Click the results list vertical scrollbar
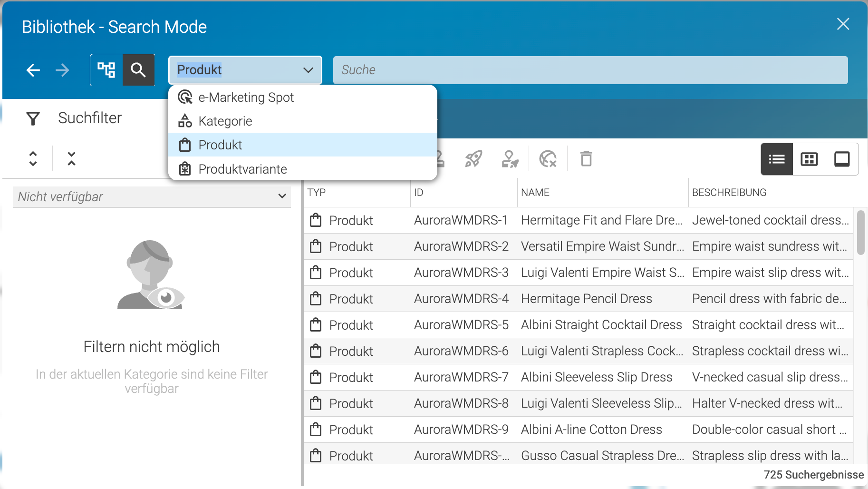Viewport: 868px width, 489px height. point(860,233)
